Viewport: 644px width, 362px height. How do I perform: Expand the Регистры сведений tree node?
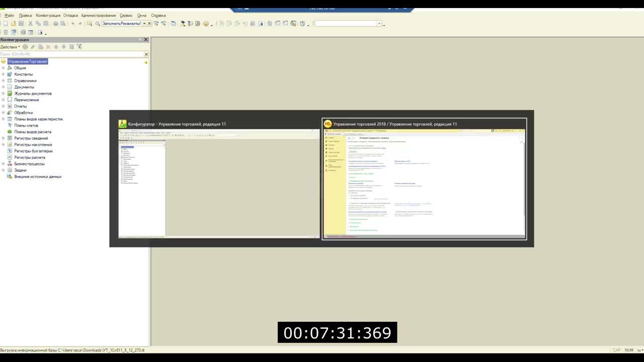coord(3,138)
